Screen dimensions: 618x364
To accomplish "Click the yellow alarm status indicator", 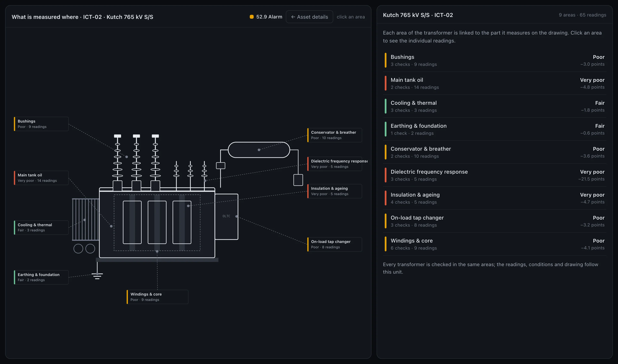I will click(252, 17).
